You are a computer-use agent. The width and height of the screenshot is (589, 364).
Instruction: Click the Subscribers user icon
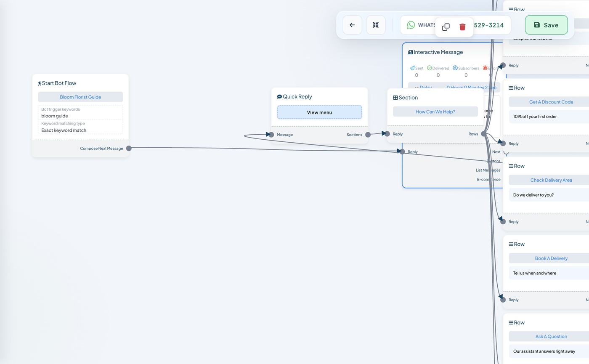tap(455, 68)
